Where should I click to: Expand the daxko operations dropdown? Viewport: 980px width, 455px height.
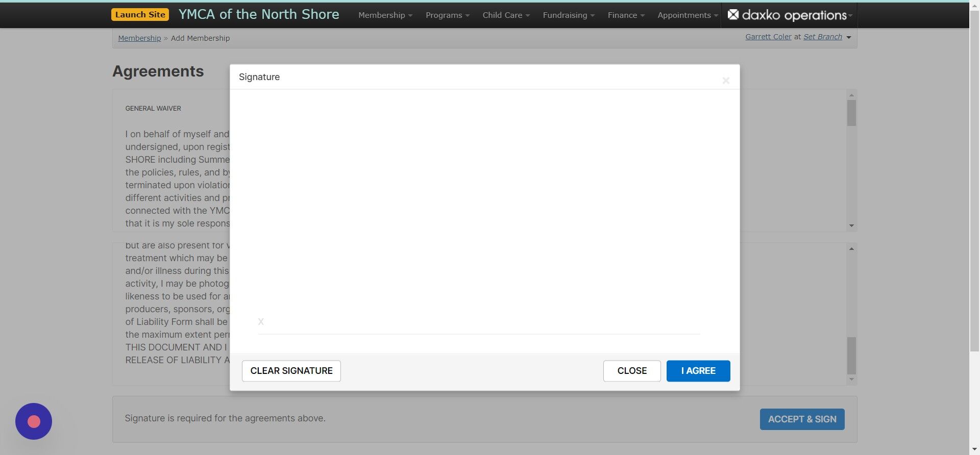pyautogui.click(x=850, y=16)
